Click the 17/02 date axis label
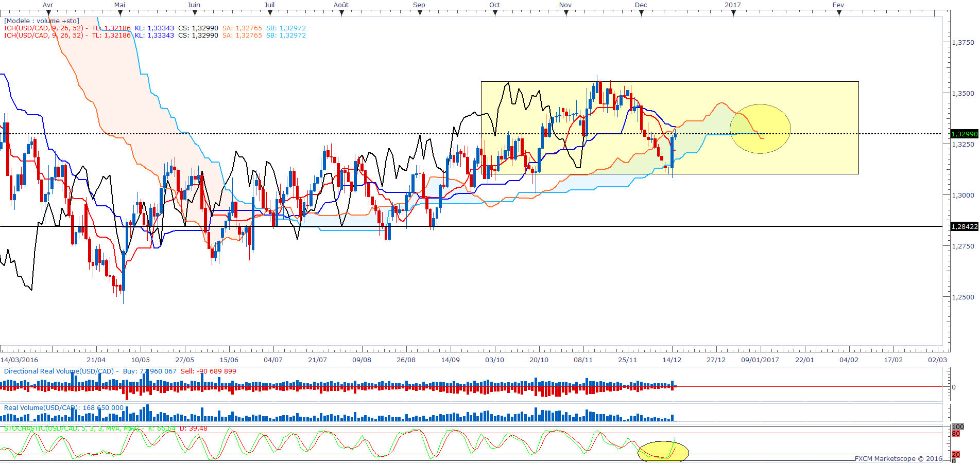The height and width of the screenshot is (463, 980). tap(893, 360)
